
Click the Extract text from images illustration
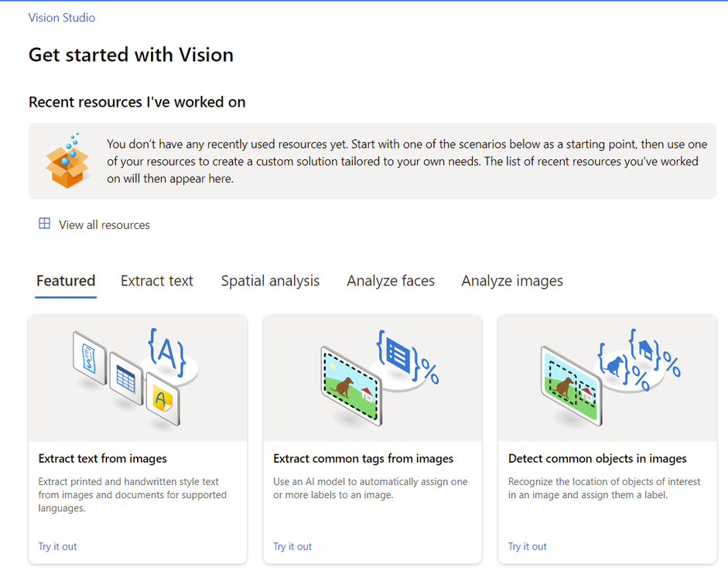[138, 378]
